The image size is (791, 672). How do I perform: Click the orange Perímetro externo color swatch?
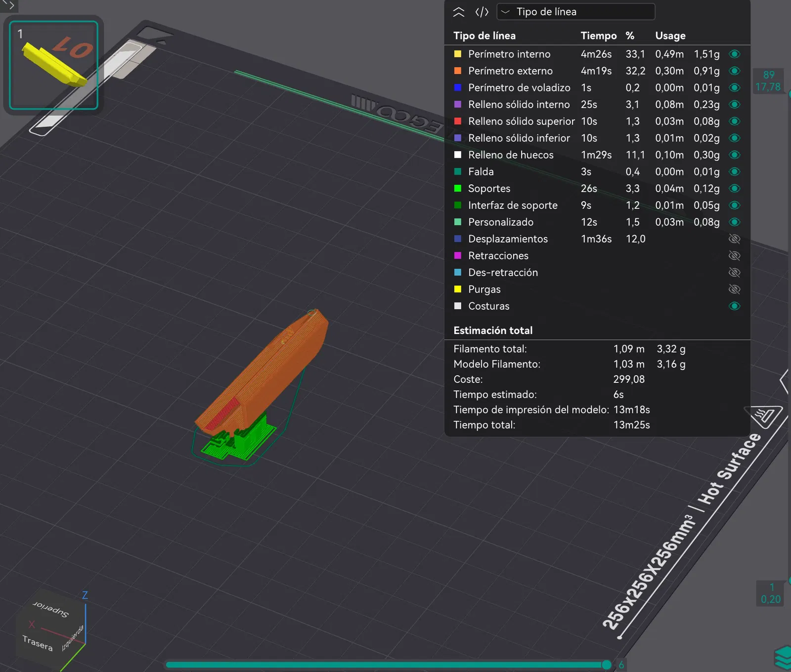(458, 71)
